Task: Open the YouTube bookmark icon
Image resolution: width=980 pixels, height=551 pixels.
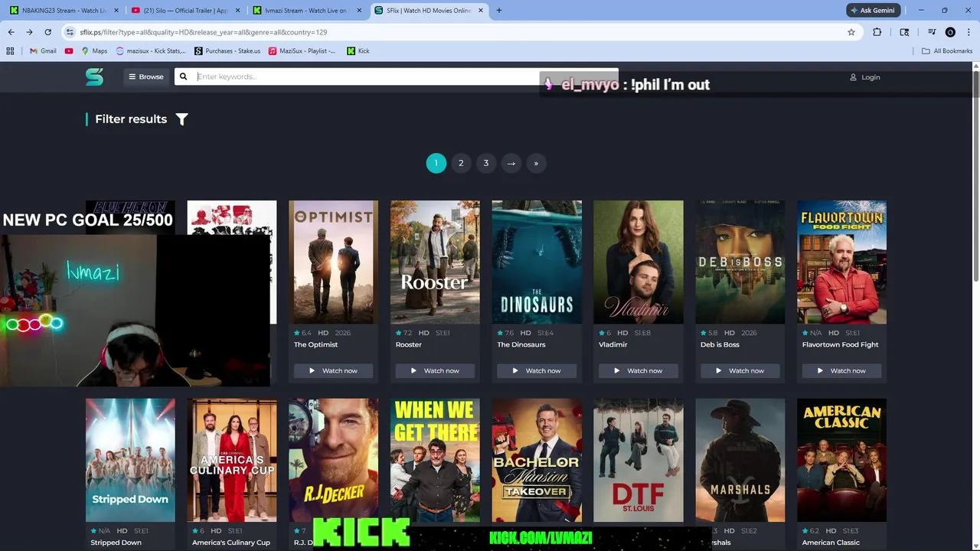Action: (69, 51)
